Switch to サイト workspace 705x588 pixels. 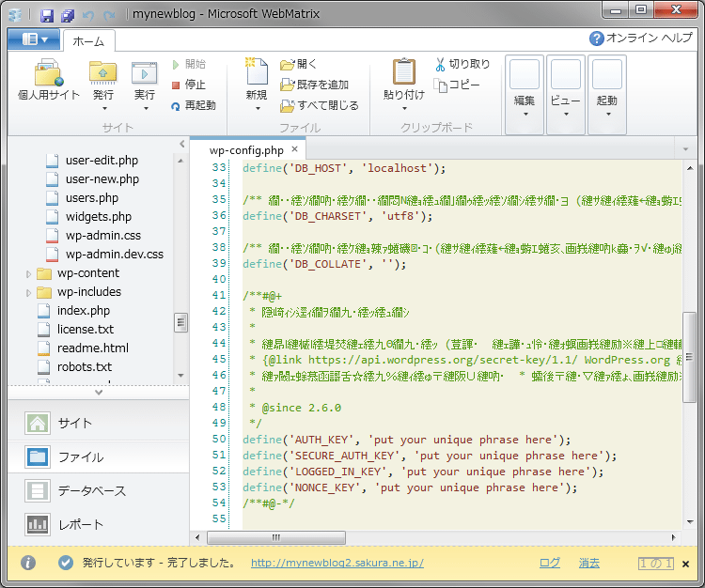[x=98, y=423]
